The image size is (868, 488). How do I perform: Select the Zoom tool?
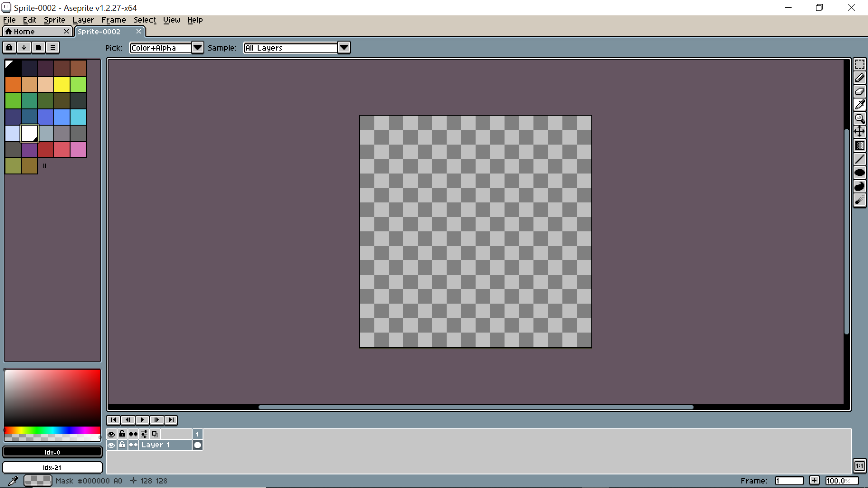click(x=860, y=118)
